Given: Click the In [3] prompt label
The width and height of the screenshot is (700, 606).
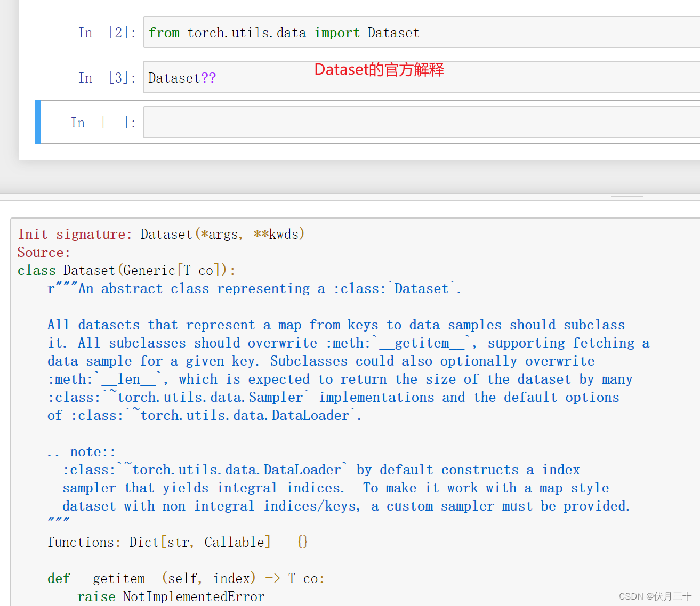Looking at the screenshot, I should (107, 78).
